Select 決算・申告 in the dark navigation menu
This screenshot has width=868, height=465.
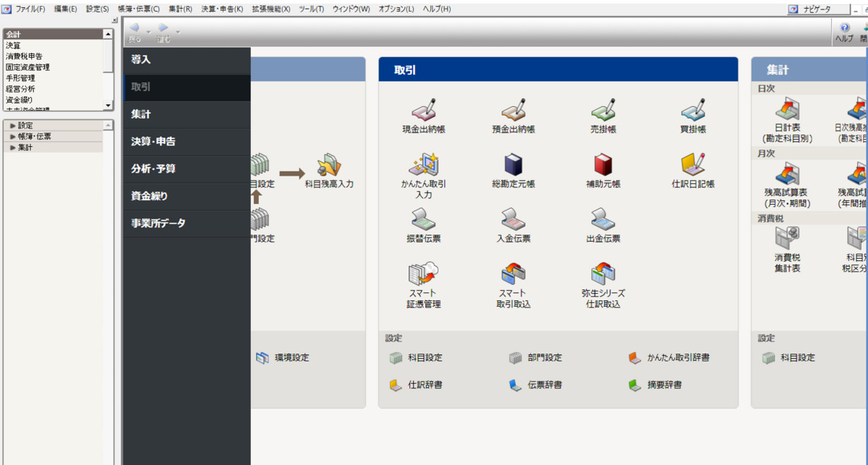153,142
